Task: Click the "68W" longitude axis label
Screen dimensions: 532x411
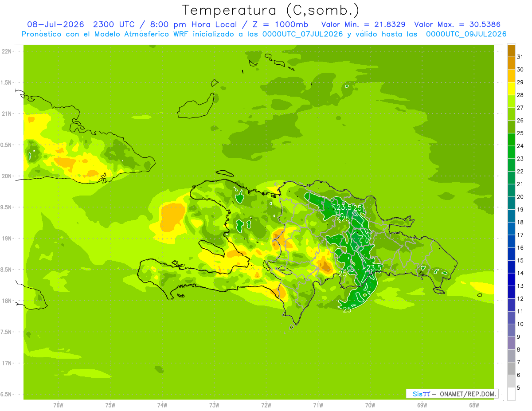Action: [474, 405]
